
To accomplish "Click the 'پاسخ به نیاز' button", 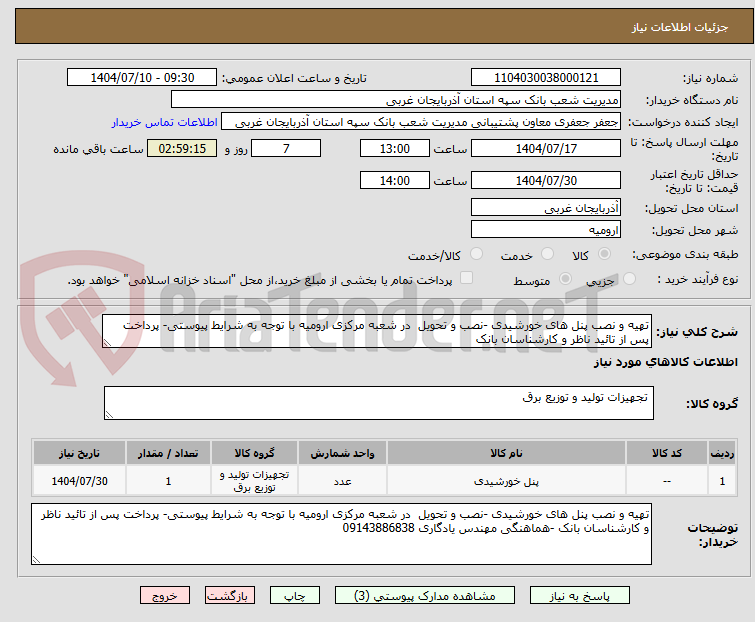I will (579, 596).
